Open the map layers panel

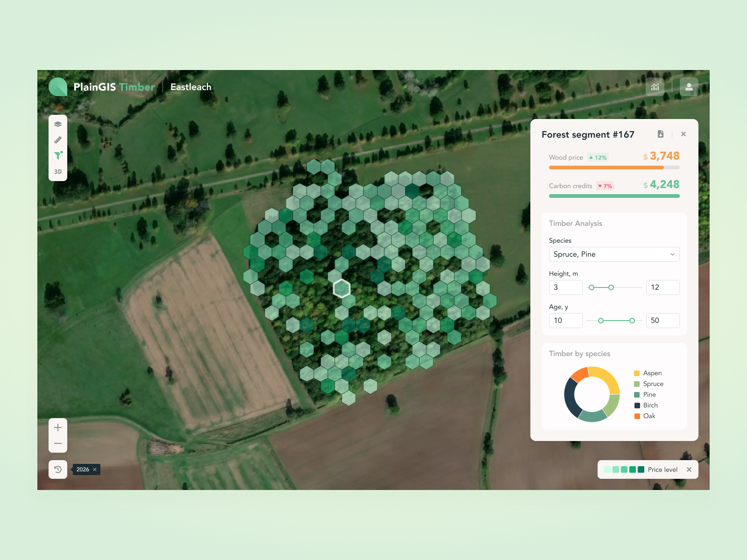pyautogui.click(x=57, y=124)
